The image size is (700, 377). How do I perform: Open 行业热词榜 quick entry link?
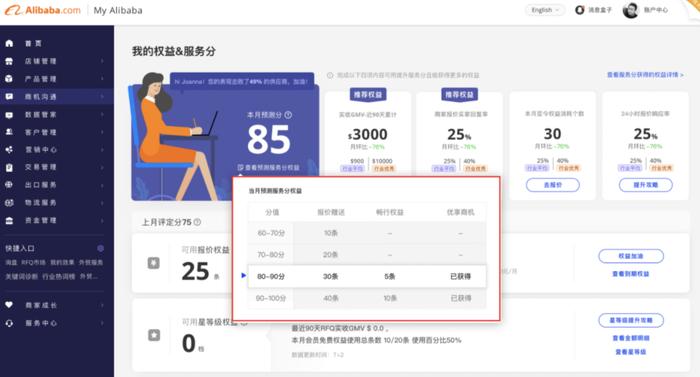[59, 276]
